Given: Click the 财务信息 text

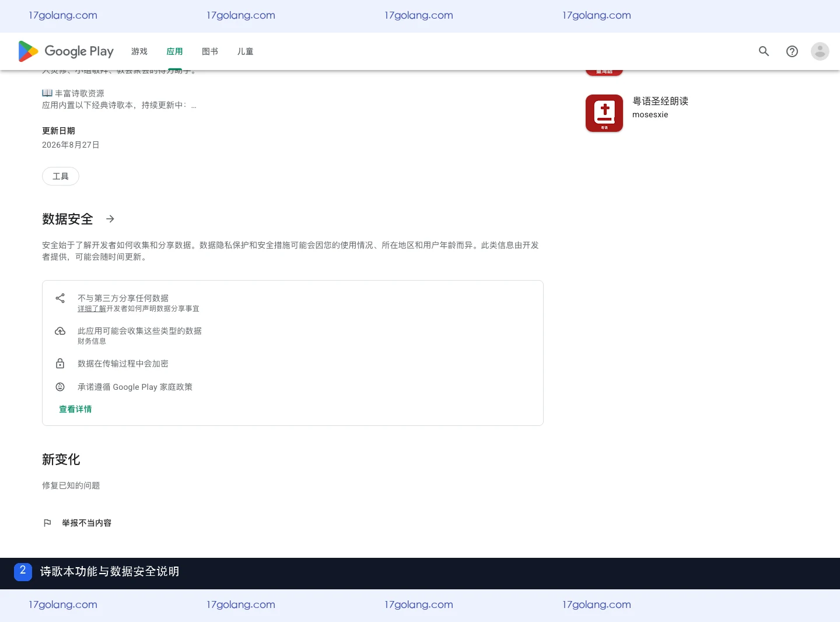Looking at the screenshot, I should 92,341.
